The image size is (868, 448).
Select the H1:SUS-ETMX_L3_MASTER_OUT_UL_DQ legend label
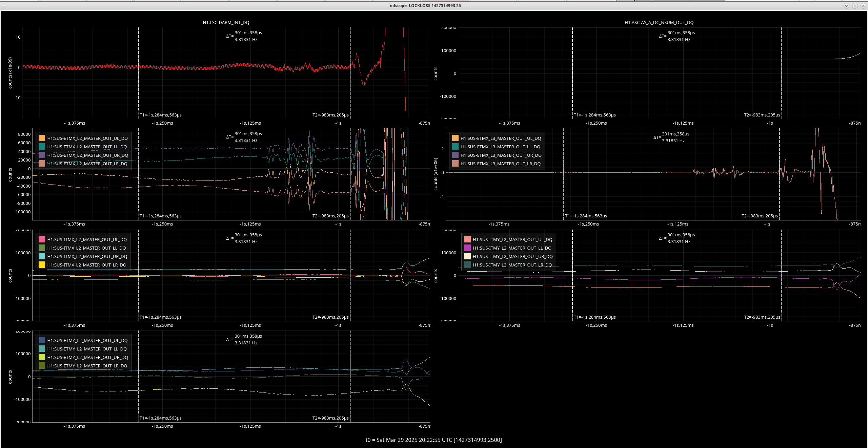[x=501, y=138]
